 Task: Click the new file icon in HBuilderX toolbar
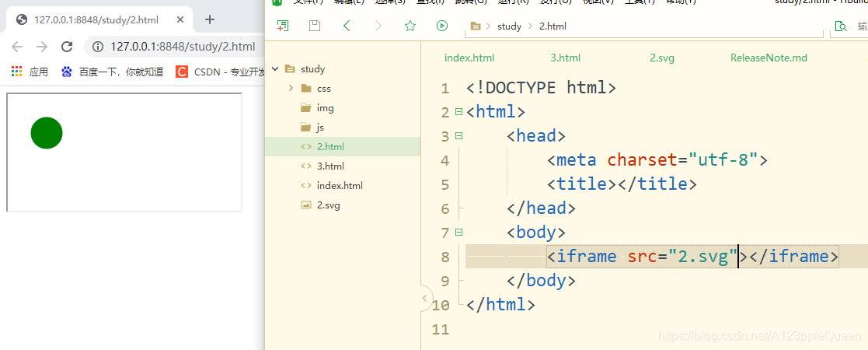pyautogui.click(x=283, y=26)
